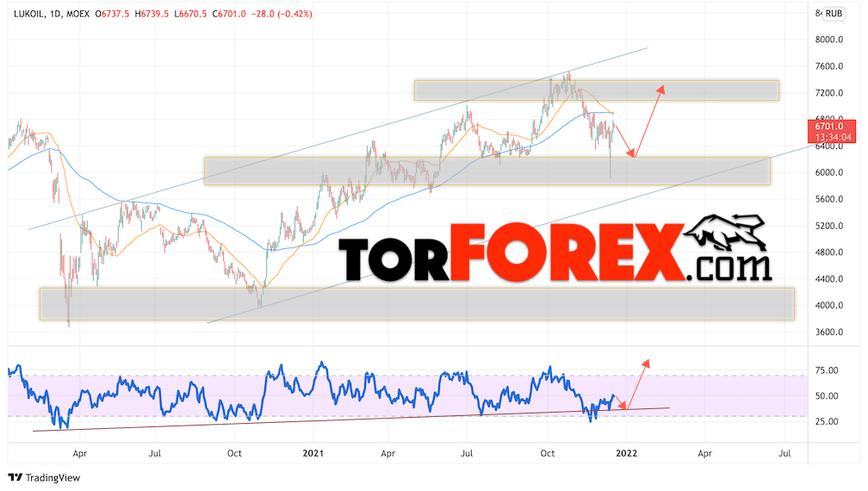Click the 8000.0 price axis label
This screenshot has width=868, height=491.
tap(828, 40)
